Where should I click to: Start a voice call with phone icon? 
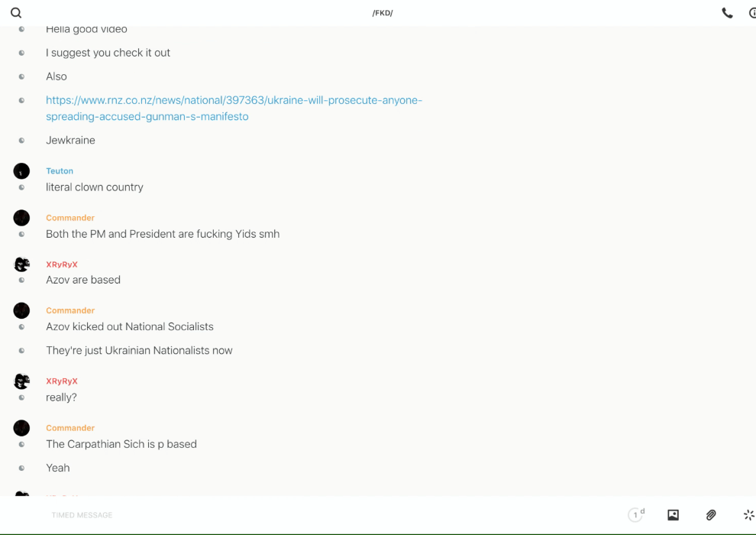(x=727, y=13)
